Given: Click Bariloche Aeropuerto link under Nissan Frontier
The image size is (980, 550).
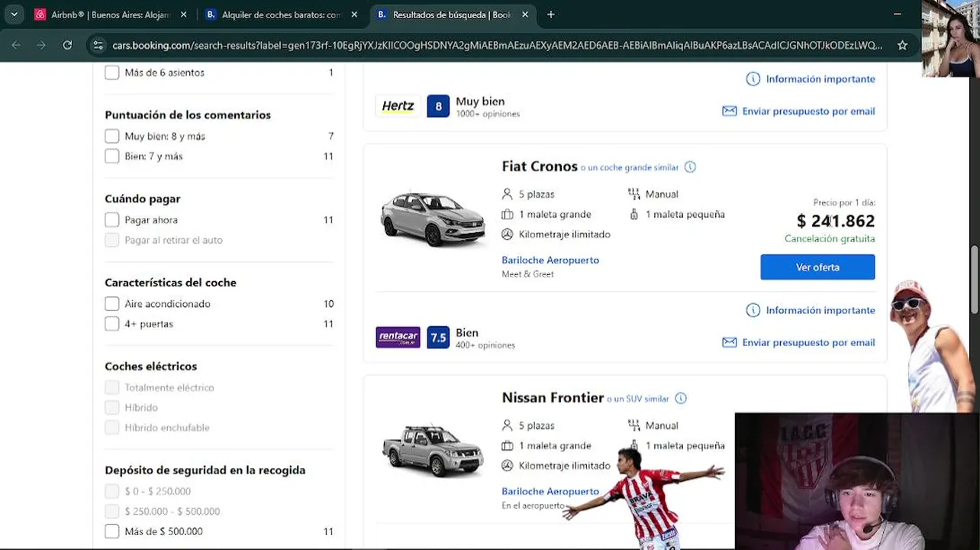Looking at the screenshot, I should tap(550, 491).
